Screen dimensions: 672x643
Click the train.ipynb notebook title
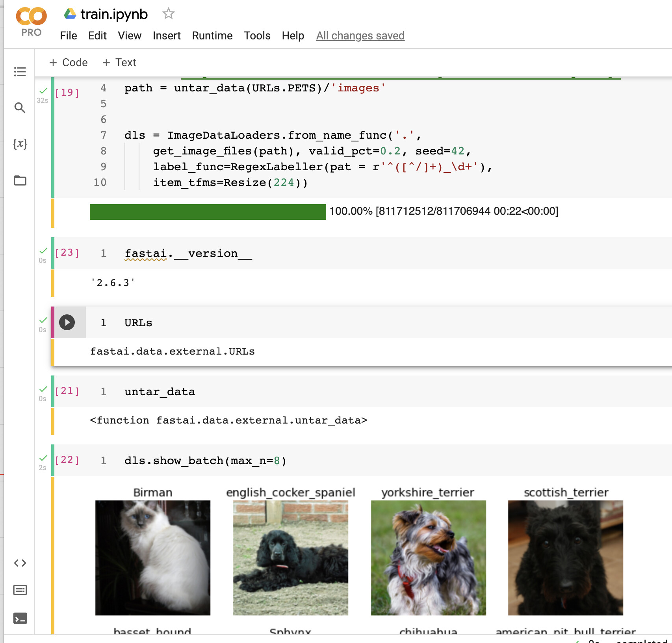tap(114, 14)
